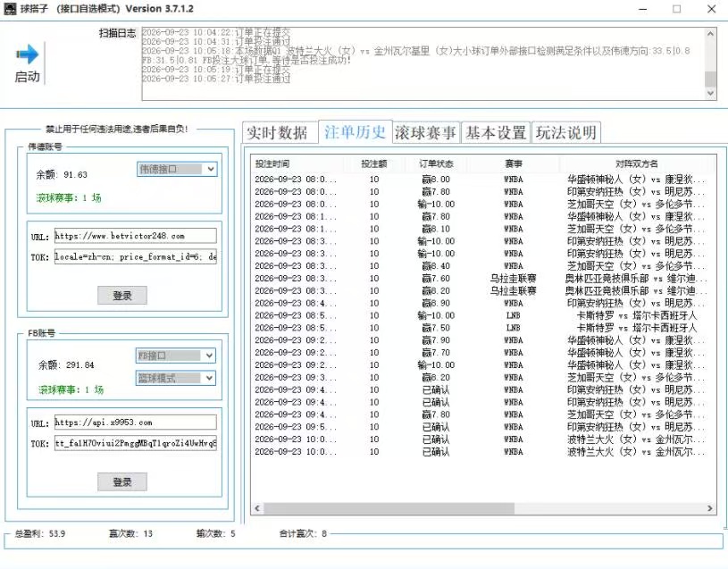Click 登录 button under 伟德账号
The width and height of the screenshot is (728, 569).
tap(122, 295)
